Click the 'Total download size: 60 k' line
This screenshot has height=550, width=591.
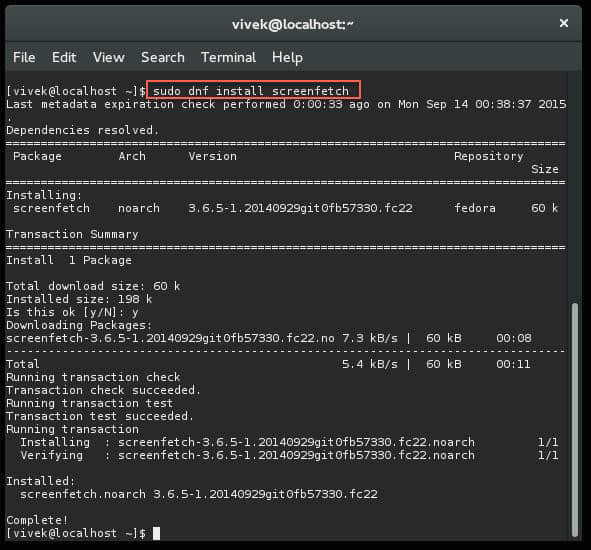tap(93, 286)
